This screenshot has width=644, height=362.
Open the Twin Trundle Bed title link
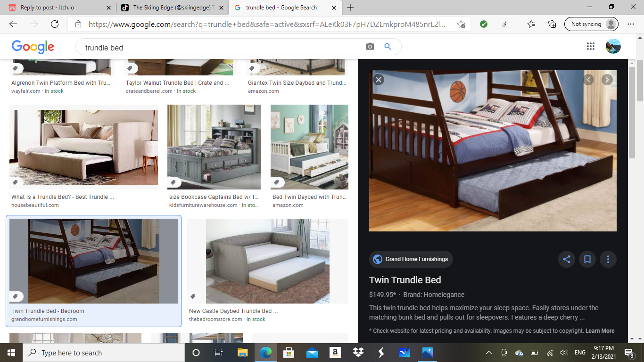click(x=405, y=280)
